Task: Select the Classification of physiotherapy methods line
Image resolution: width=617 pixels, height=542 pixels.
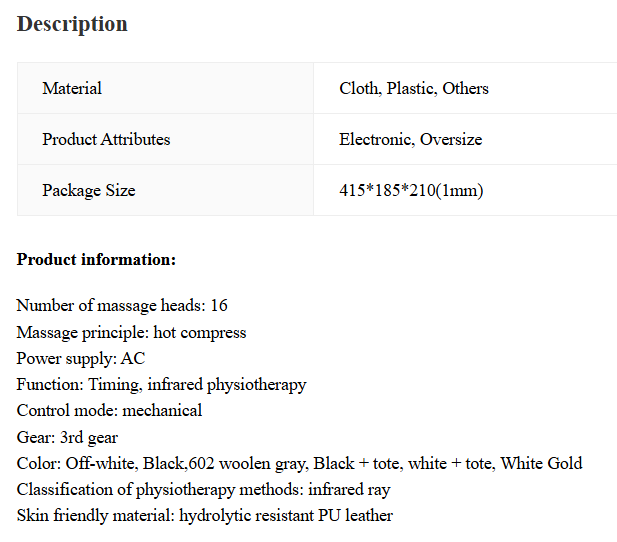Action: point(203,490)
